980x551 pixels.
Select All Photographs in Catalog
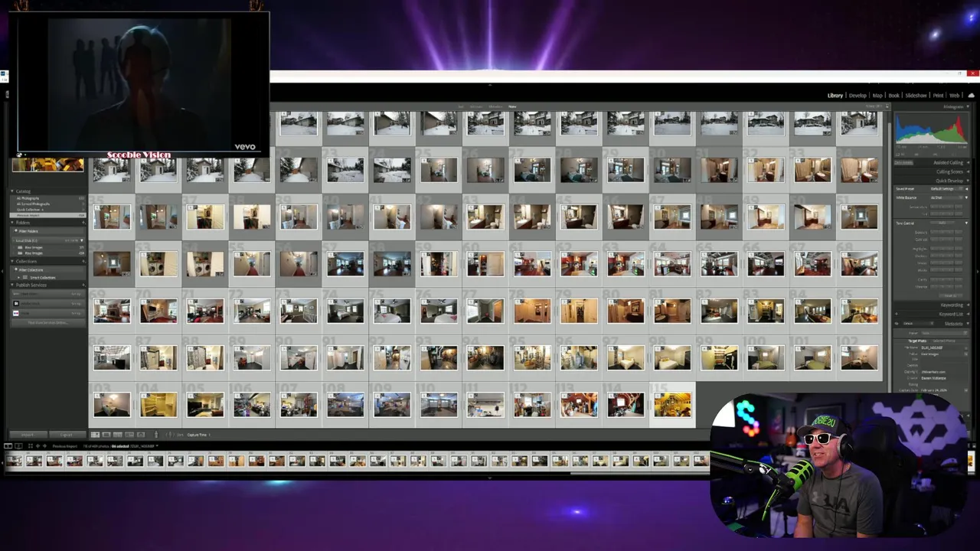click(28, 198)
